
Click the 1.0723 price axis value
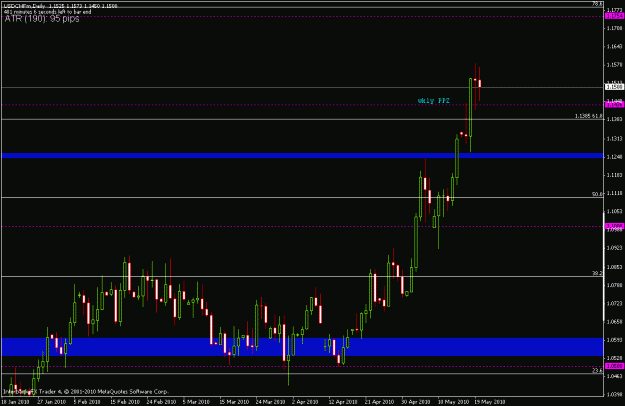pyautogui.click(x=614, y=304)
